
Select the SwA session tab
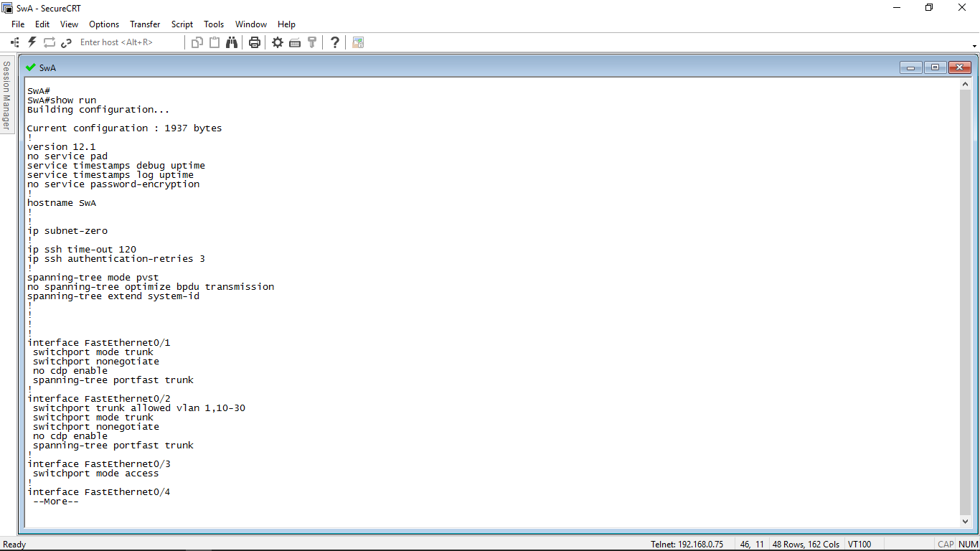(x=47, y=67)
